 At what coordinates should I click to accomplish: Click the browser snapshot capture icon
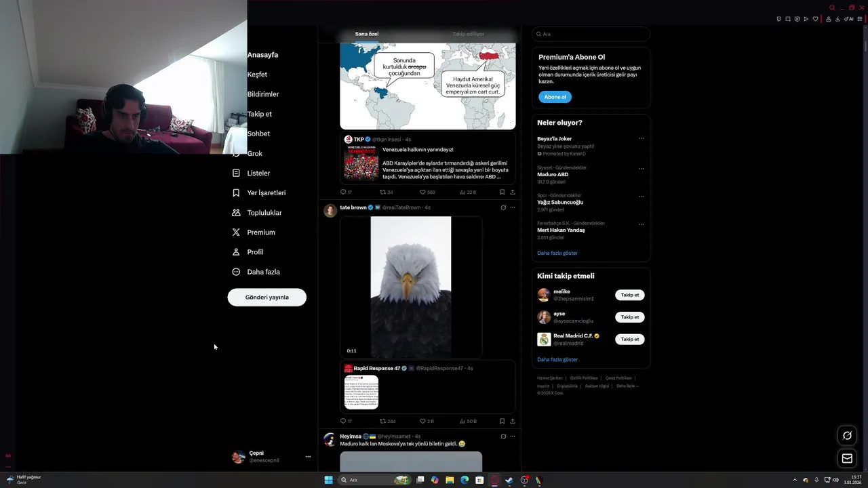point(788,19)
